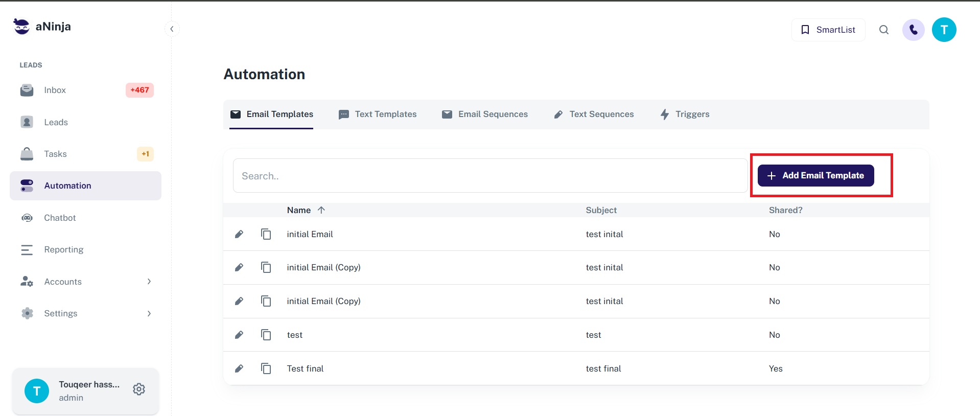
Task: Open the SmartList button
Action: coord(828,30)
